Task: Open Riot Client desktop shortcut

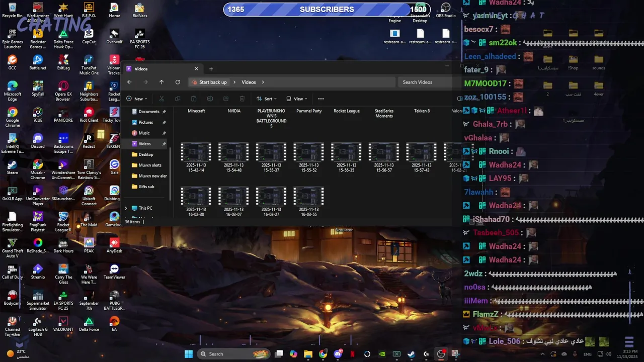Action: click(x=89, y=115)
